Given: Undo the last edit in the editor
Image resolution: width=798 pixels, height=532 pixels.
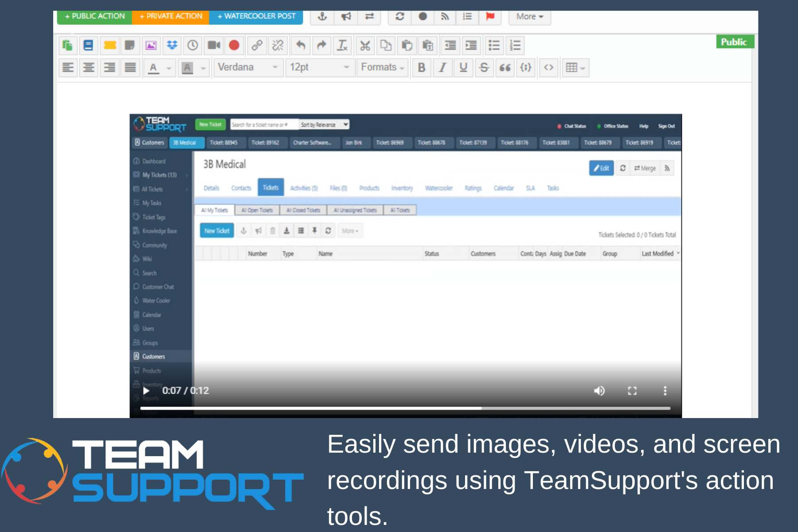Looking at the screenshot, I should coord(301,45).
